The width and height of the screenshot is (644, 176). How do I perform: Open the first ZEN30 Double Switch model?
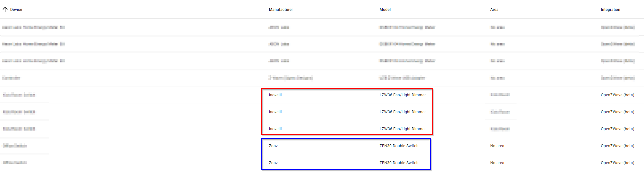click(399, 146)
